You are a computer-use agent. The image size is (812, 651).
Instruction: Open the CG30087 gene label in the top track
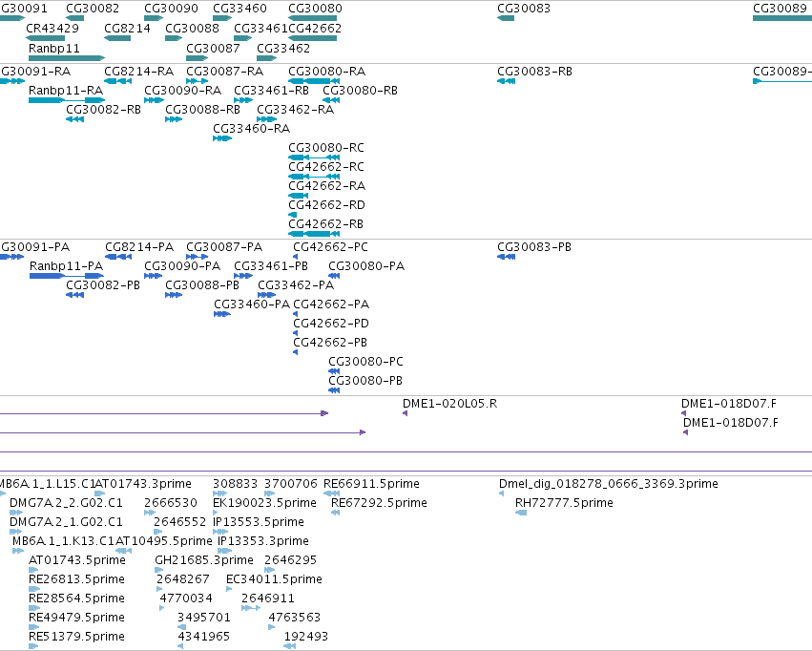coord(213,48)
